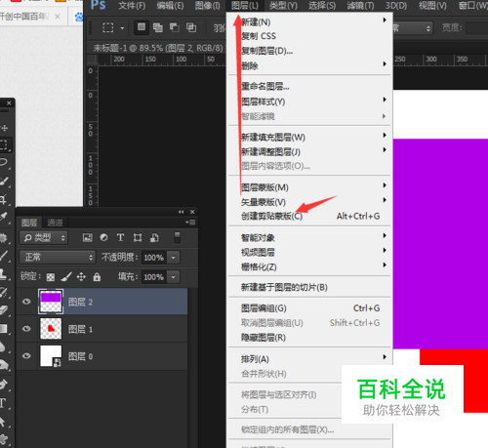This screenshot has width=488, height=448.
Task: Choose 隐藏图层(R) menu item
Action: pos(309,338)
